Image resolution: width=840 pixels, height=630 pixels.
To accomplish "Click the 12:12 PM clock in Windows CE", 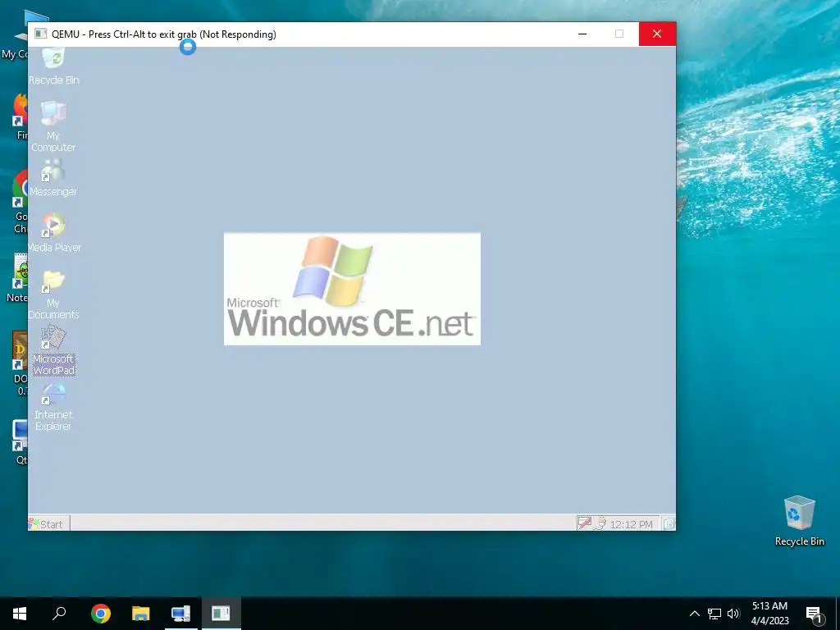I will point(631,524).
